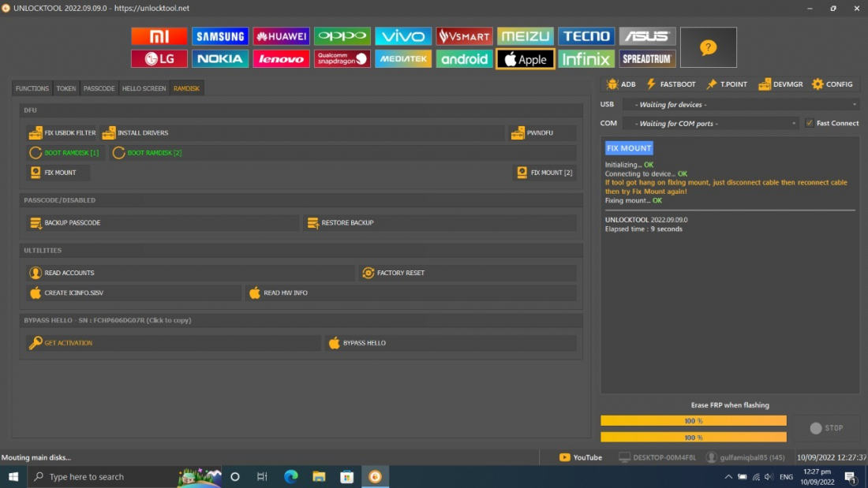Choose the Lenovo brand icon
The width and height of the screenshot is (868, 488).
[x=281, y=58]
